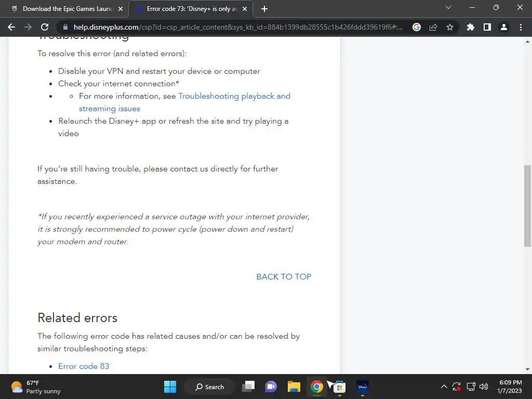Viewport: 532px width, 399px height.
Task: Open a new browser tab
Action: (264, 9)
